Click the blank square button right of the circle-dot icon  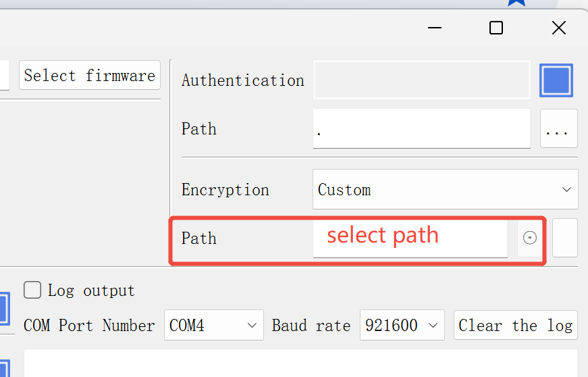564,238
